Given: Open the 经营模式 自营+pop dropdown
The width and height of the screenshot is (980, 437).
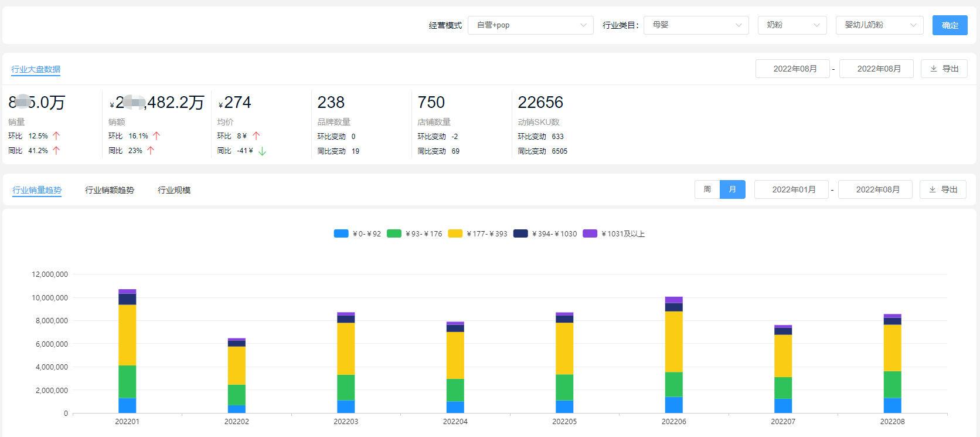Looking at the screenshot, I should 530,25.
